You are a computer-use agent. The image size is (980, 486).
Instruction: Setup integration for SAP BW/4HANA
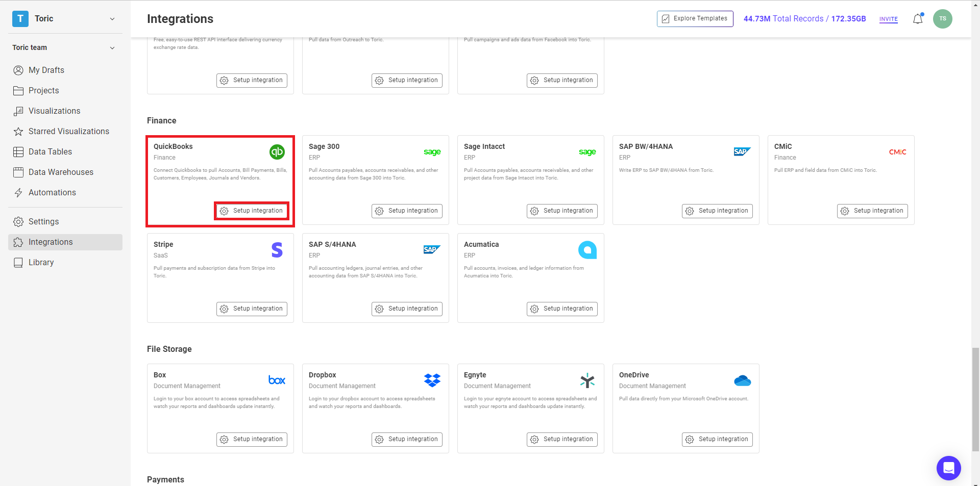[x=717, y=211]
